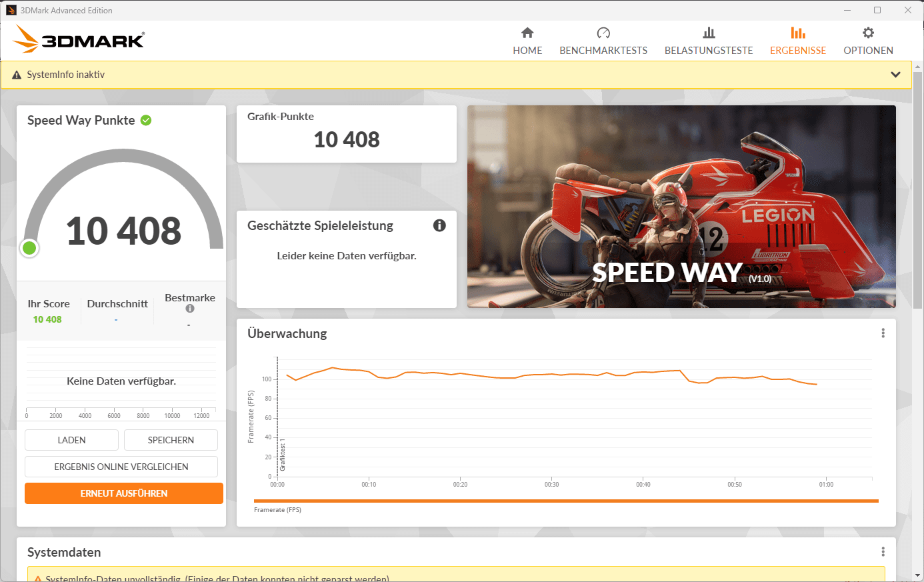
Task: Click the green score marker on gauge
Action: 29,248
